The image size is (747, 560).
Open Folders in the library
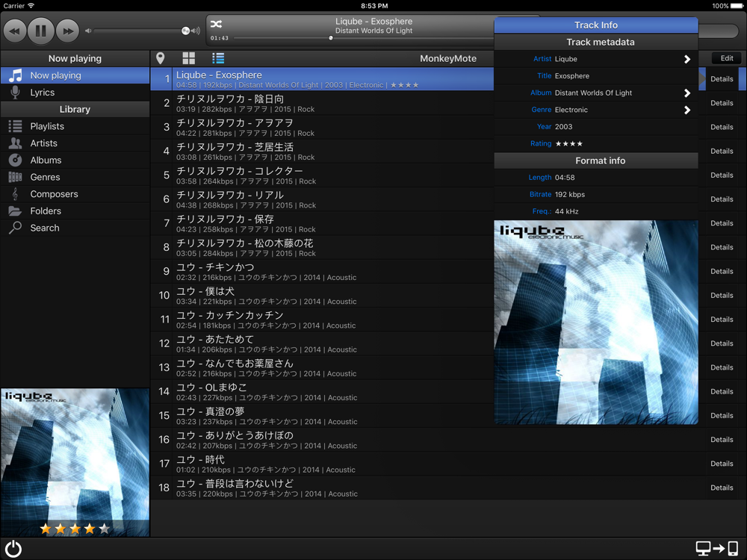tap(75, 211)
